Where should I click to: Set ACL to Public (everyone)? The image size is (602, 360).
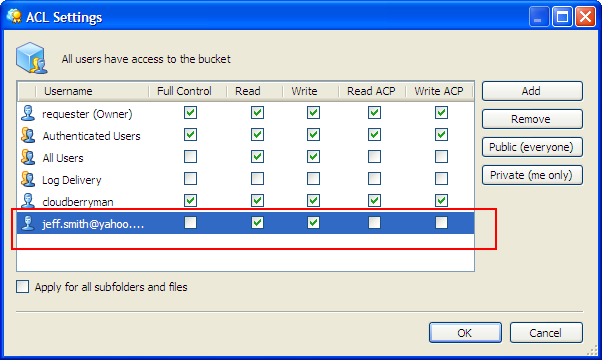tap(532, 147)
